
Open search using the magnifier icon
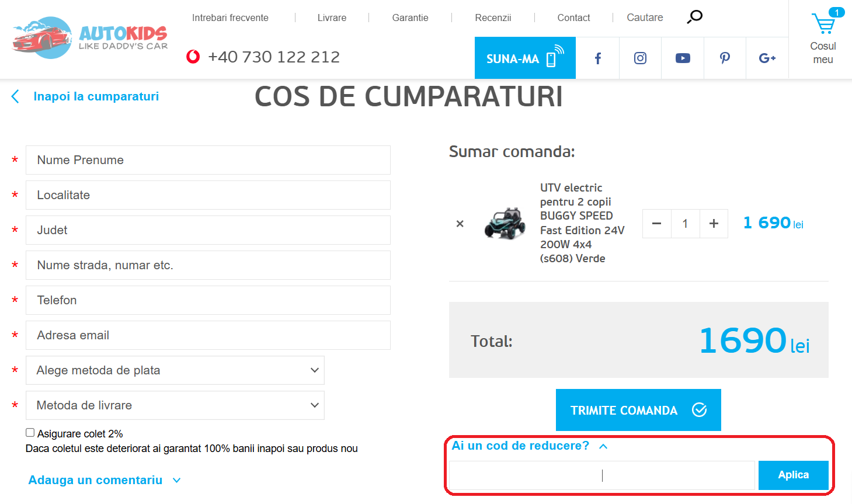(694, 18)
